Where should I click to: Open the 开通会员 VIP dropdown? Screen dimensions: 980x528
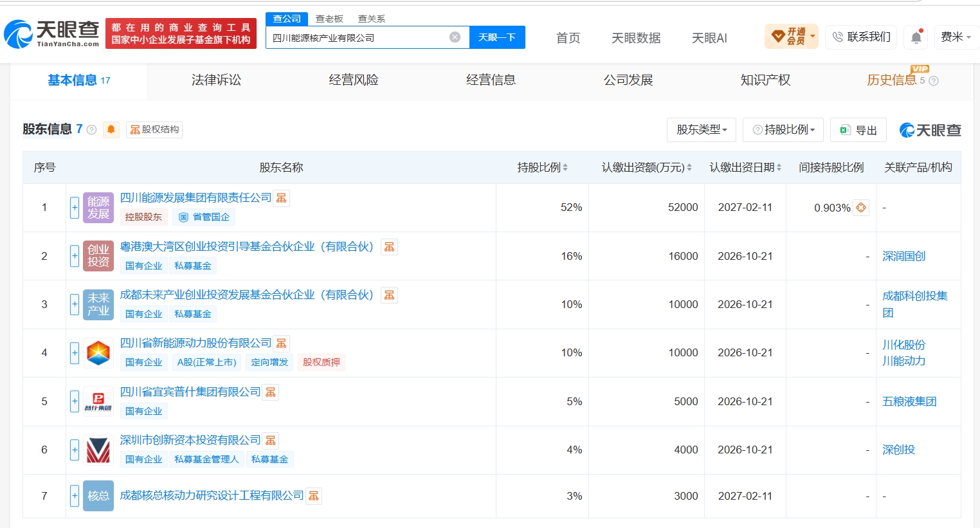point(792,36)
